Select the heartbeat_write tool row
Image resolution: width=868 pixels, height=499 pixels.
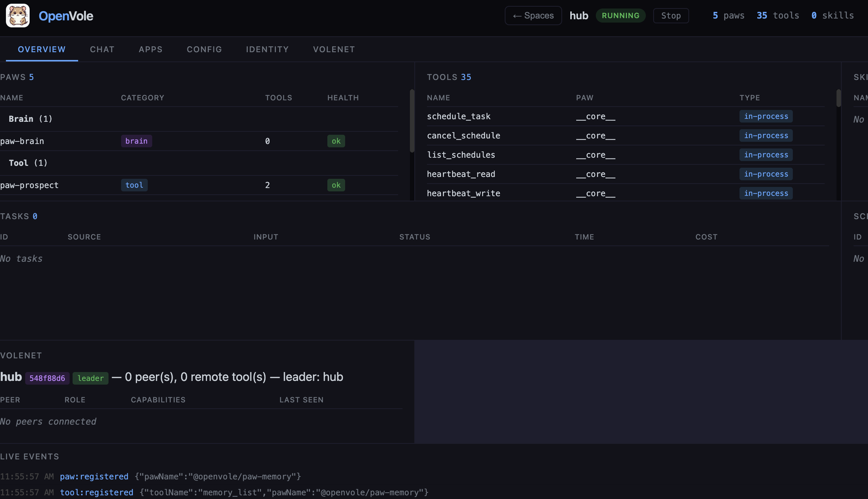point(626,193)
